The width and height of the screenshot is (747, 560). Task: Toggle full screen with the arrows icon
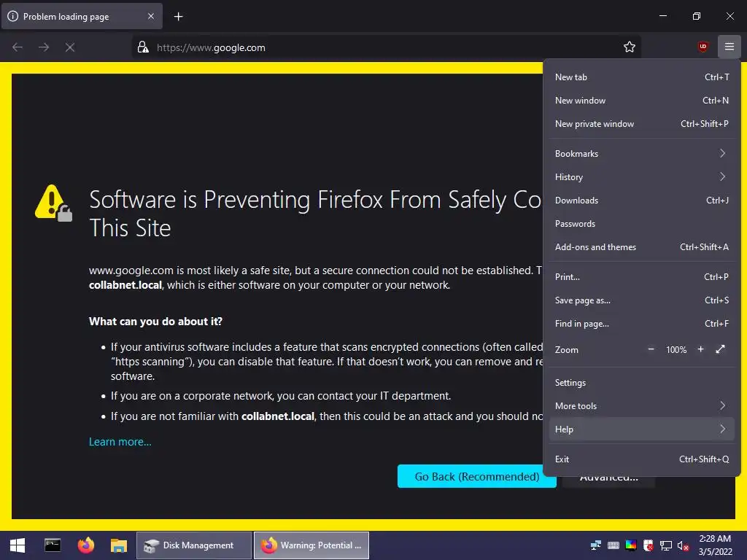[720, 349]
